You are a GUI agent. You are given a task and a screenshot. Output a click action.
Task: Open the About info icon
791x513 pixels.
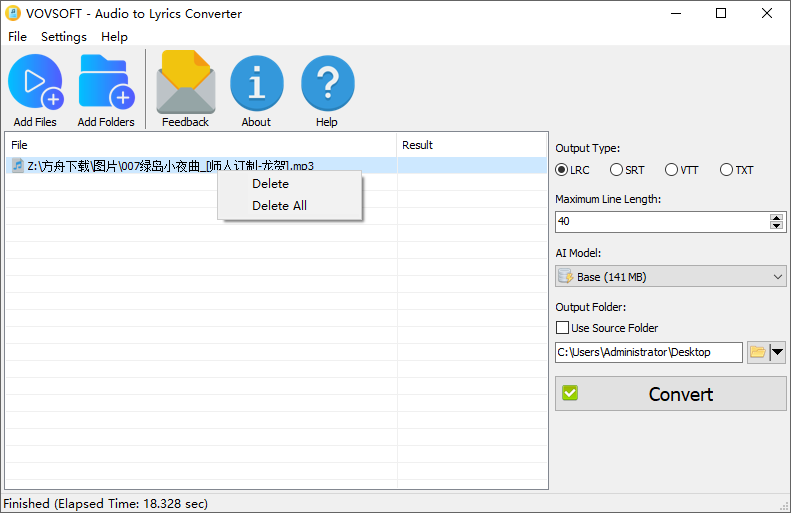pyautogui.click(x=256, y=83)
